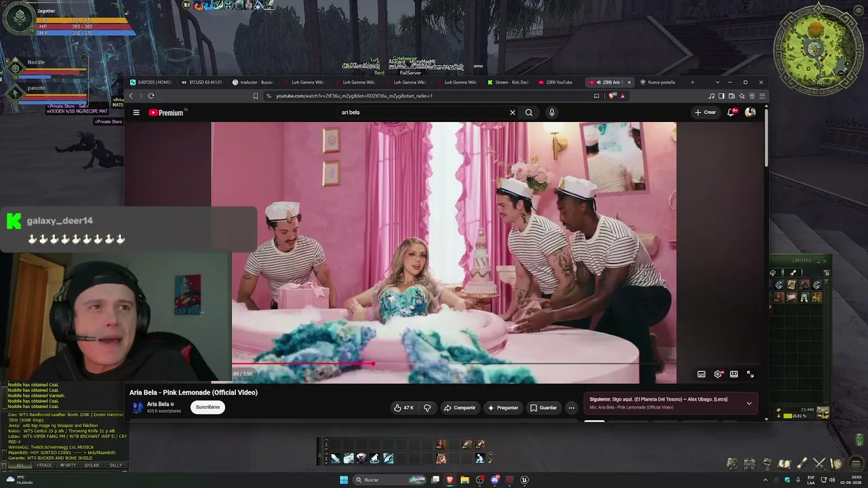Viewport: 868px width, 488px height.
Task: Select the ALL chat tab in game
Action: pos(20,466)
